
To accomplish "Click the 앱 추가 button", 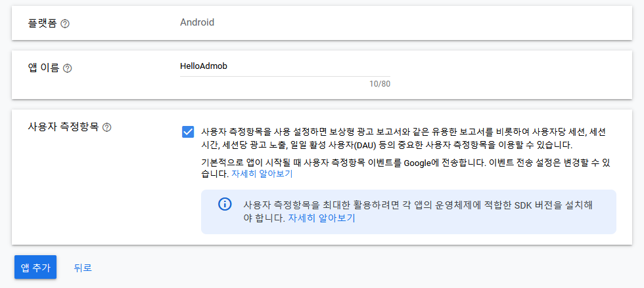I will coord(35,268).
